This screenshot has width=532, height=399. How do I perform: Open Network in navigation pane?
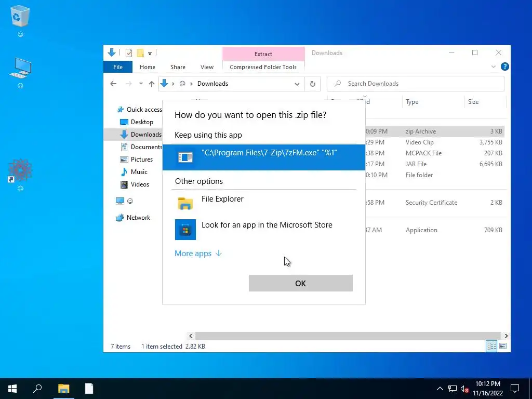click(x=132, y=218)
